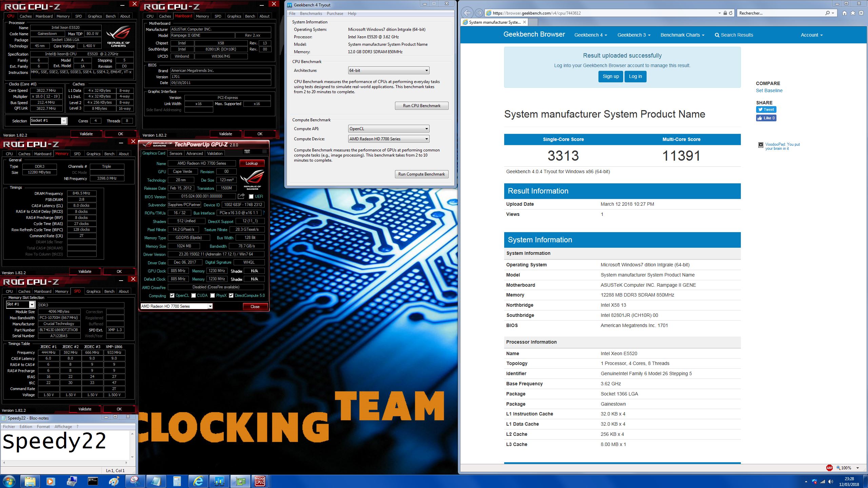Switch to Geekbench taskbar icon
This screenshot has height=488, width=868.
(x=219, y=481)
